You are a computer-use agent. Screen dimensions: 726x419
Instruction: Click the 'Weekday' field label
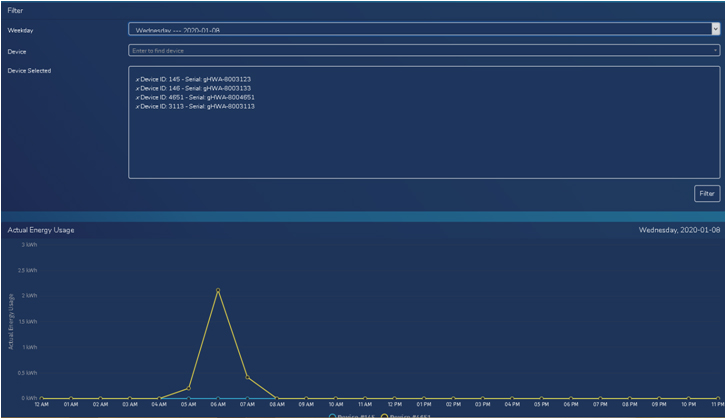click(x=20, y=30)
